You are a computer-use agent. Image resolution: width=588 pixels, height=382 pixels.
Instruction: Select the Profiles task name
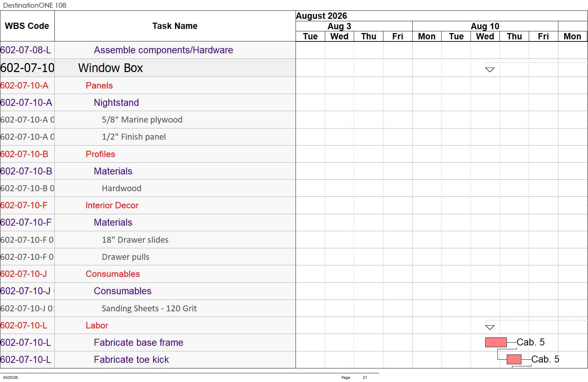100,154
